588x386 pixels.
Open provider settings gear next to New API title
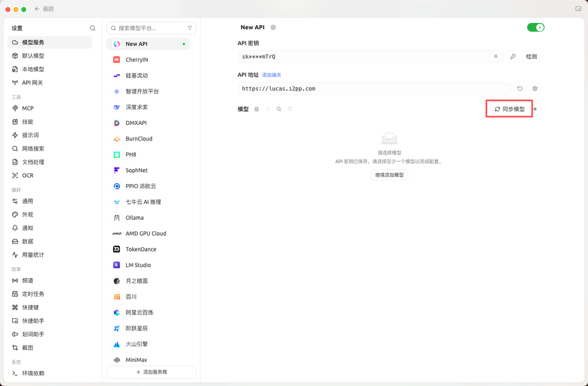tap(273, 28)
